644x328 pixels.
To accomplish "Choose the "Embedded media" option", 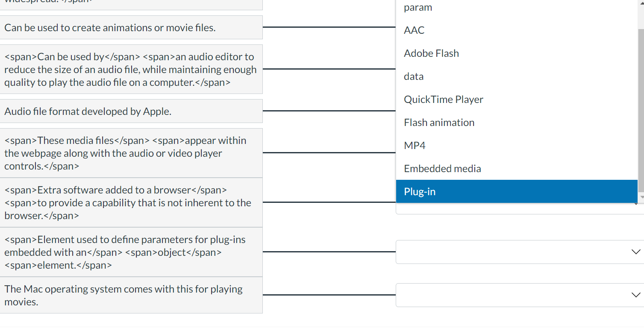I will [x=442, y=169].
